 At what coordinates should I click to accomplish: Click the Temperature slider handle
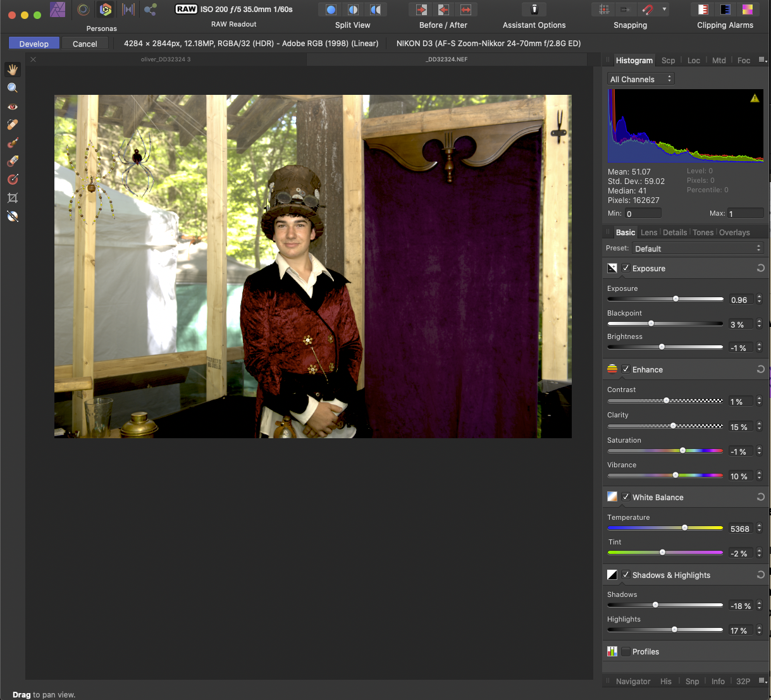(x=684, y=527)
